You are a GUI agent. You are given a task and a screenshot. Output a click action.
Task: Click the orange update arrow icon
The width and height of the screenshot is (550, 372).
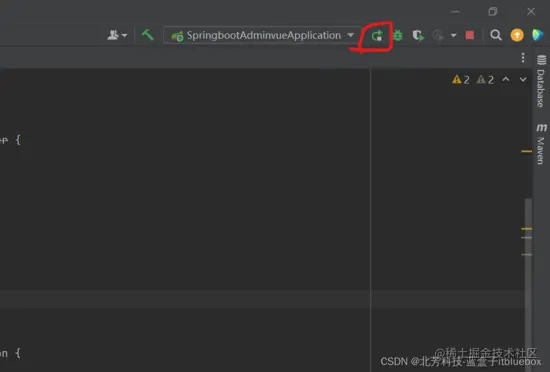coord(517,35)
